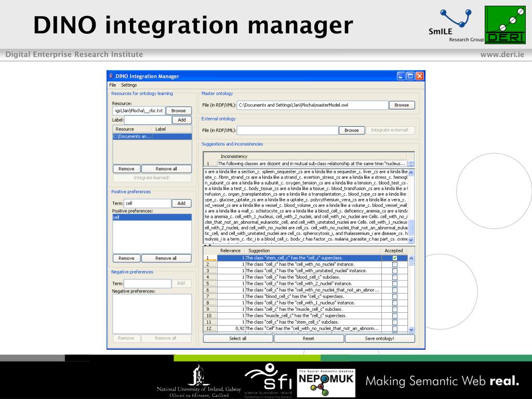
Task: Click the Relevance column header
Action: [x=230, y=251]
